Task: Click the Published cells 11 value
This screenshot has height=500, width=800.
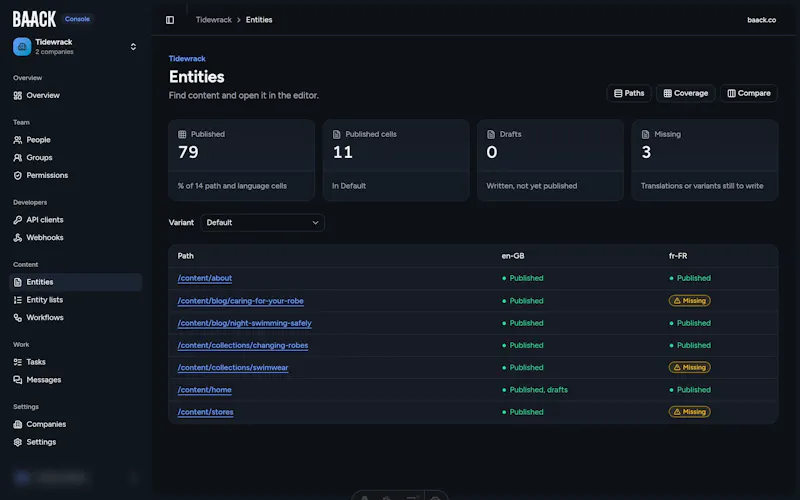Action: tap(342, 152)
